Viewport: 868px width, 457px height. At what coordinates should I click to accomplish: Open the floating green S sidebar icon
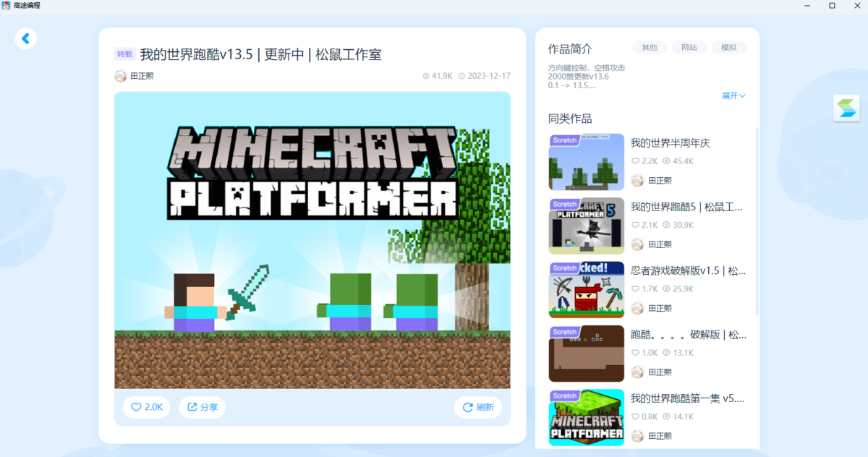[x=846, y=109]
